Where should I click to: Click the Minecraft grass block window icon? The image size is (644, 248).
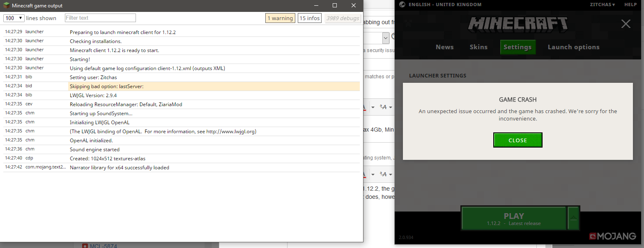pyautogui.click(x=6, y=6)
